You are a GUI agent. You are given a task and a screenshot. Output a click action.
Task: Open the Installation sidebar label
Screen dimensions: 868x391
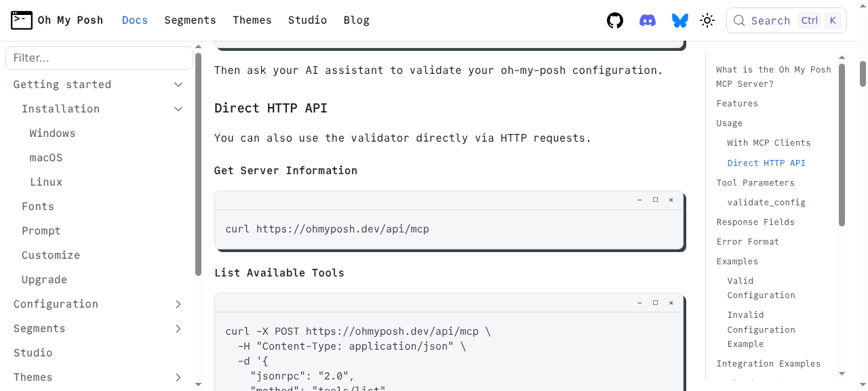tap(60, 109)
